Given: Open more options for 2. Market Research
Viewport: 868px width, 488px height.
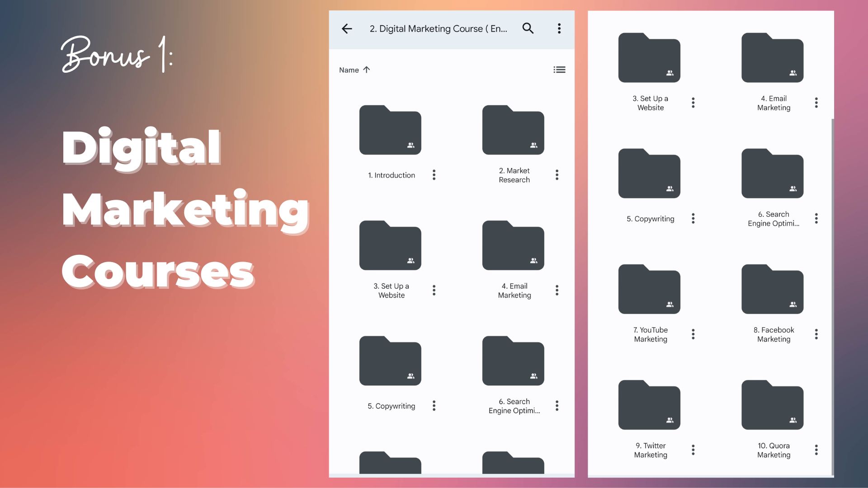Looking at the screenshot, I should tap(557, 175).
